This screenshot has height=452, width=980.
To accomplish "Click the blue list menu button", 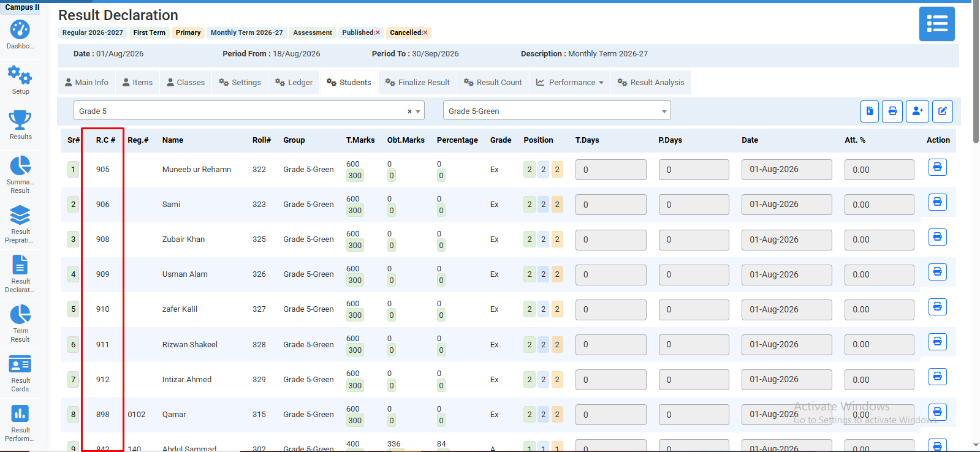I will [936, 24].
